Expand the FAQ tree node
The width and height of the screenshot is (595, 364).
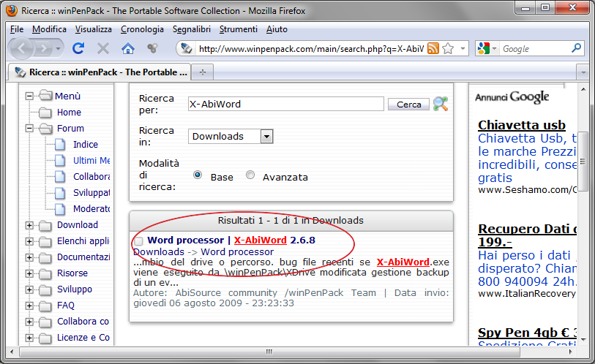[x=29, y=306]
